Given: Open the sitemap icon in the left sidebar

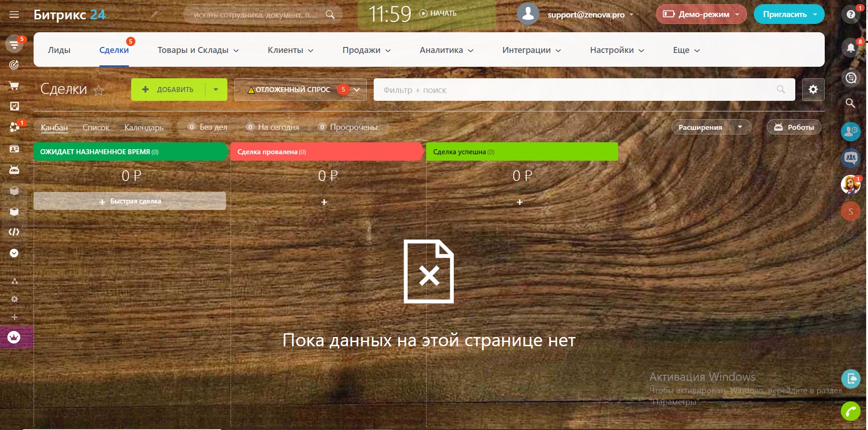Looking at the screenshot, I should pos(14,281).
